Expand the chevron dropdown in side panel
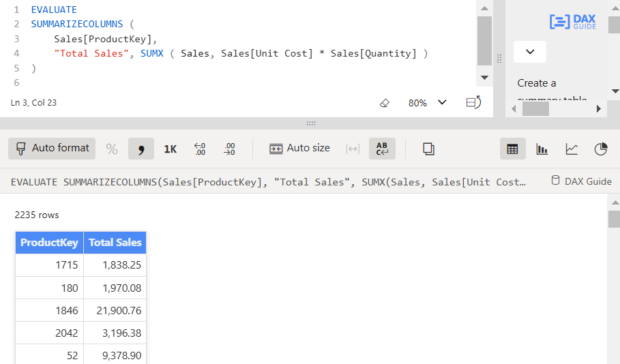Image resolution: width=620 pixels, height=364 pixels. point(530,52)
